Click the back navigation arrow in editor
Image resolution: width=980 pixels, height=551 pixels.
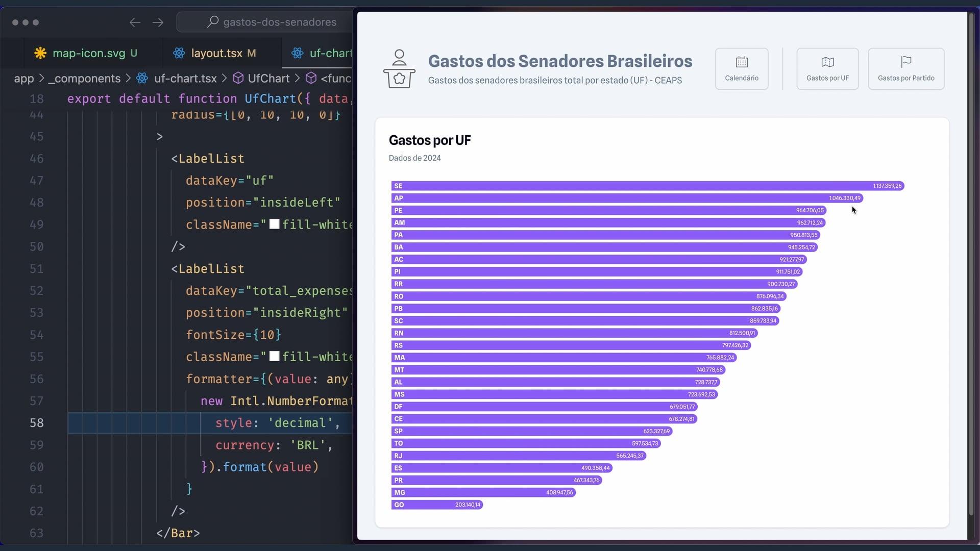pyautogui.click(x=135, y=22)
